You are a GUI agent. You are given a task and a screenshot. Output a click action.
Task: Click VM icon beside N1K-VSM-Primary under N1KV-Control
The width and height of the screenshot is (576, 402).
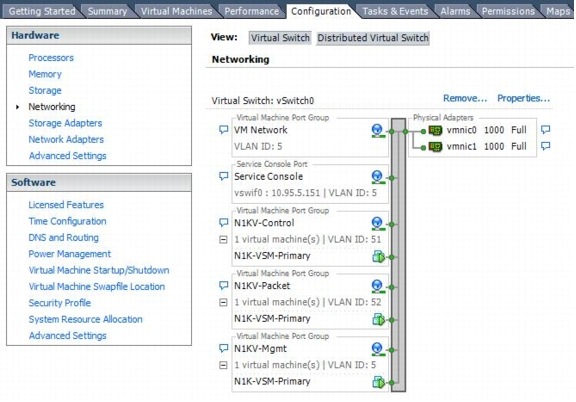click(378, 256)
